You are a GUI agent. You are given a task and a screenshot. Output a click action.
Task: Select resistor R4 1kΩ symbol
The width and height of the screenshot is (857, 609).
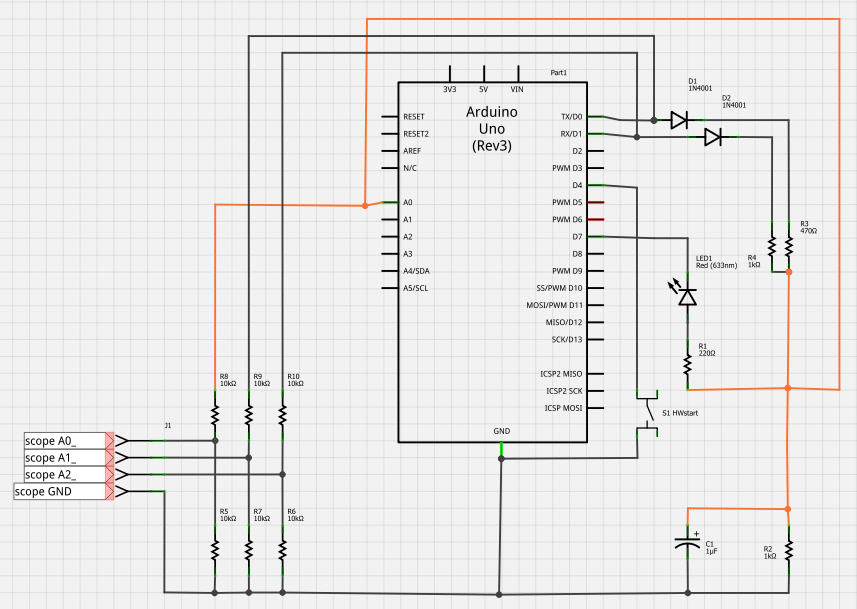point(772,246)
